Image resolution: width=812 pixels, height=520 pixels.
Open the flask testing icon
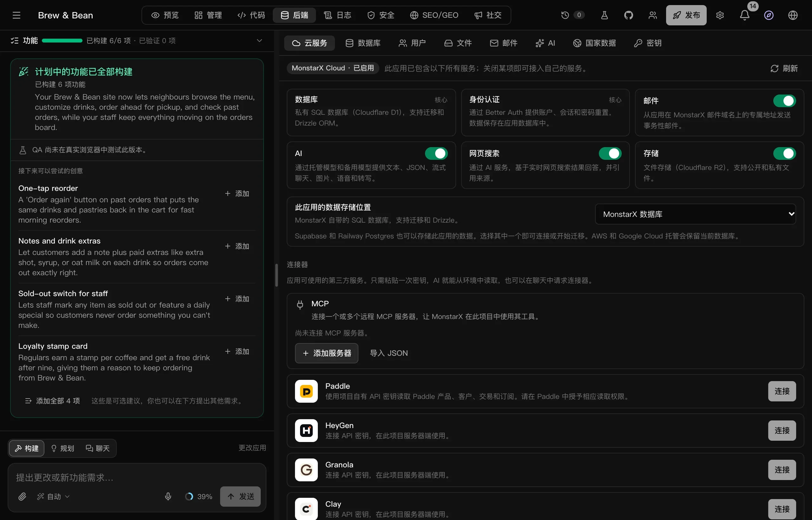pyautogui.click(x=604, y=15)
